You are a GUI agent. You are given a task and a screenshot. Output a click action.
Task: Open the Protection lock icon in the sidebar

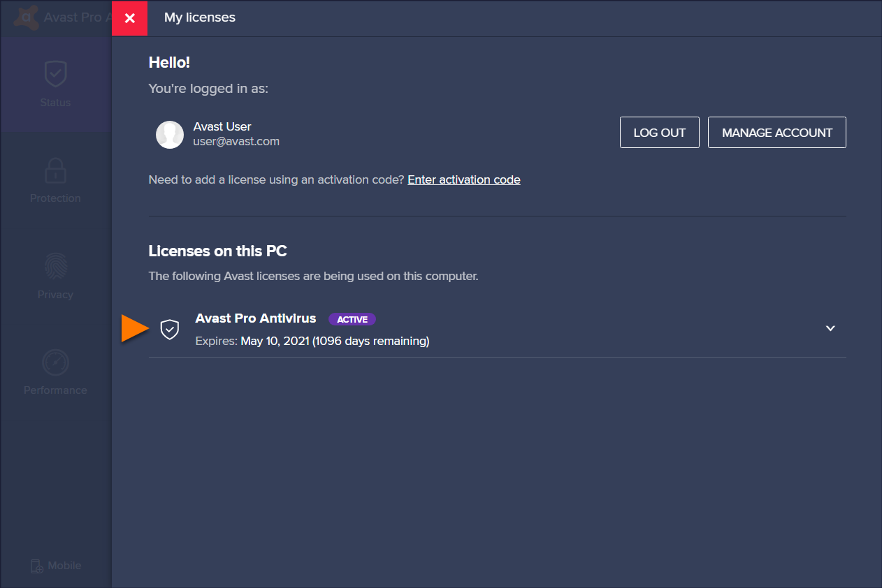click(55, 170)
